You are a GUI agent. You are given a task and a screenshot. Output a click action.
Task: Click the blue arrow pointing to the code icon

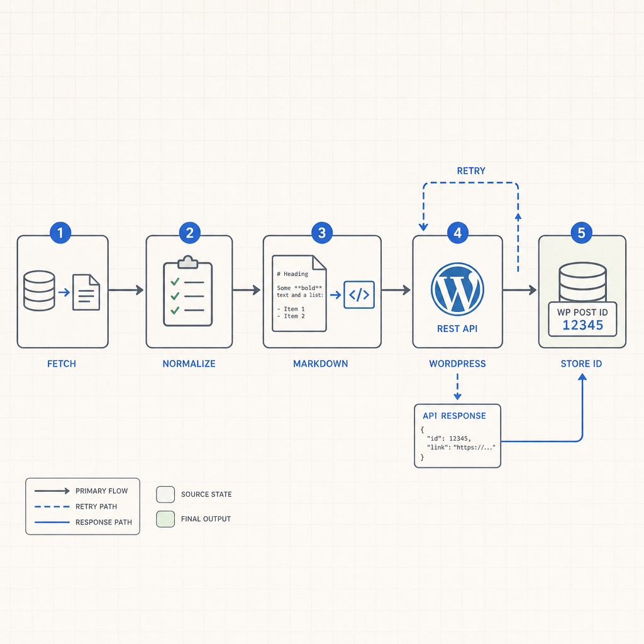(336, 295)
